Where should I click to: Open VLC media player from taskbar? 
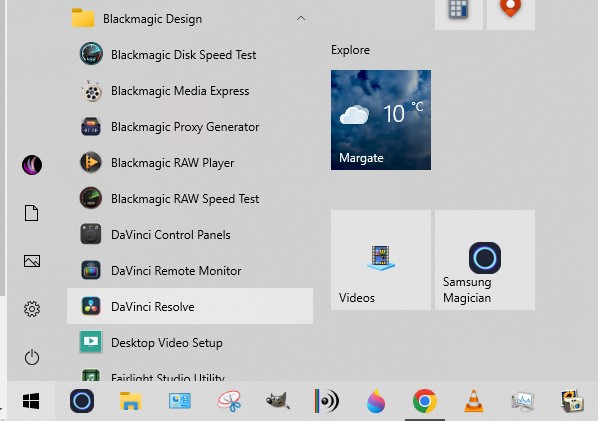coord(474,401)
